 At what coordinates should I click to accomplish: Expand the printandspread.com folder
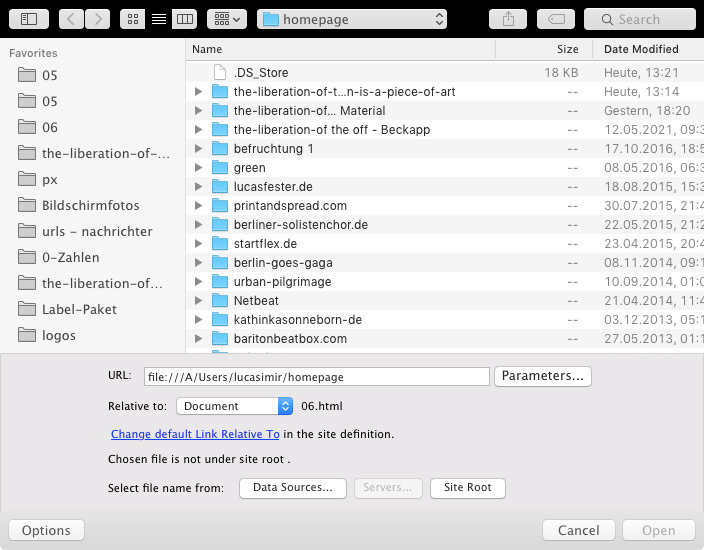198,206
